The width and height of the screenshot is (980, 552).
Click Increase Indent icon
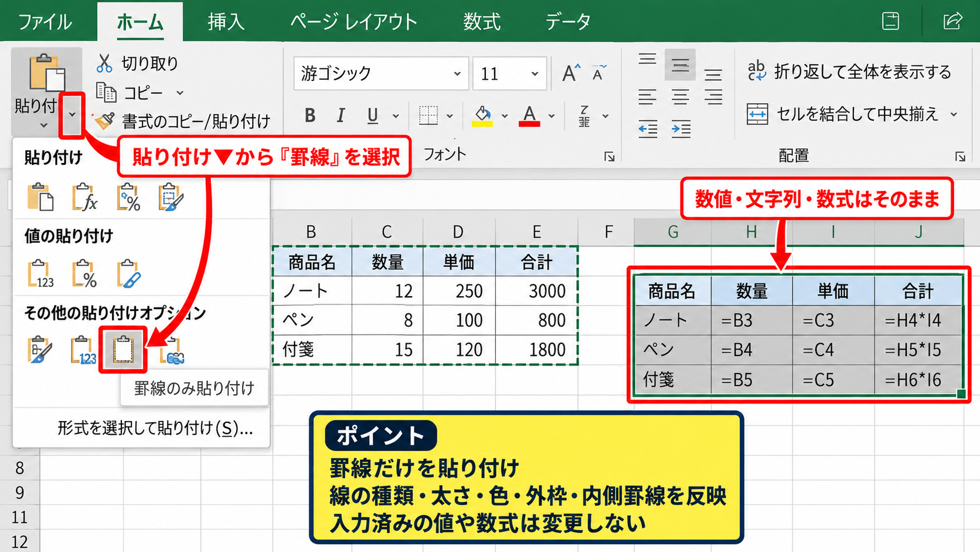pyautogui.click(x=680, y=128)
